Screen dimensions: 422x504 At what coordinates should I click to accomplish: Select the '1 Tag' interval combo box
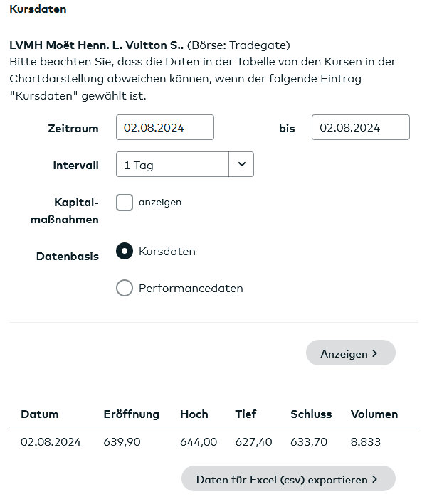(185, 164)
